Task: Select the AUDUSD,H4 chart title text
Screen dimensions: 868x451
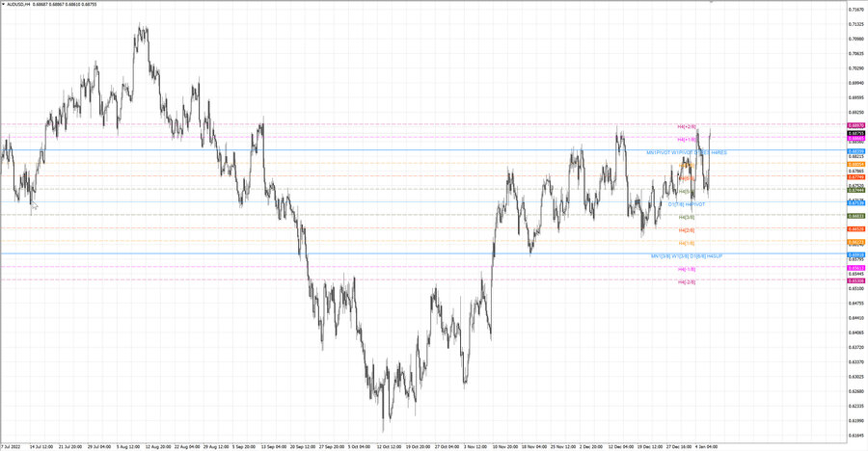Action: [18, 4]
